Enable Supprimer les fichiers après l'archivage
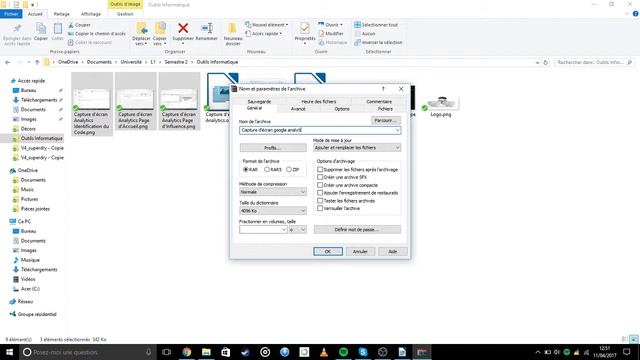 click(320, 169)
